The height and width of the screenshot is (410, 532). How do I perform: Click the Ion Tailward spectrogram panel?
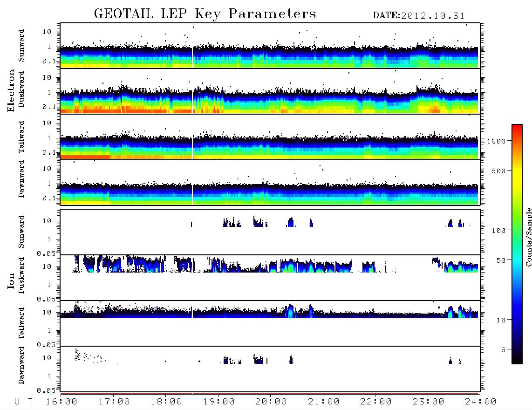[270, 323]
